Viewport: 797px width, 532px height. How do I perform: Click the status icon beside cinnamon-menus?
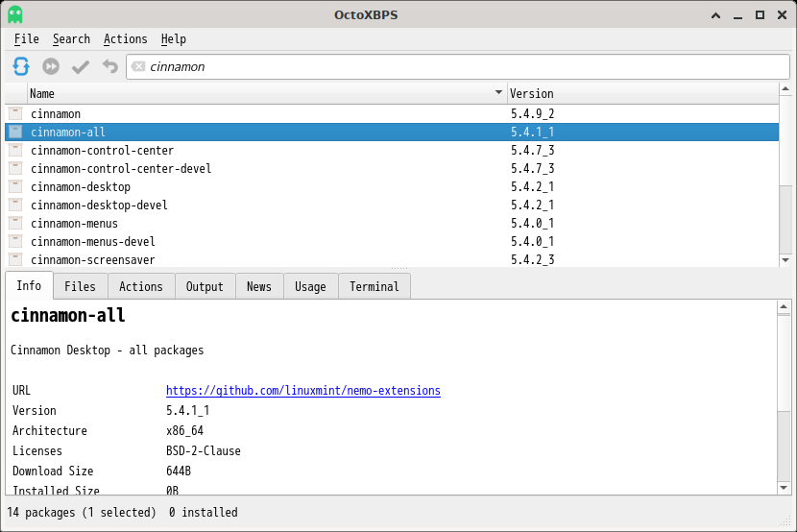click(x=15, y=223)
